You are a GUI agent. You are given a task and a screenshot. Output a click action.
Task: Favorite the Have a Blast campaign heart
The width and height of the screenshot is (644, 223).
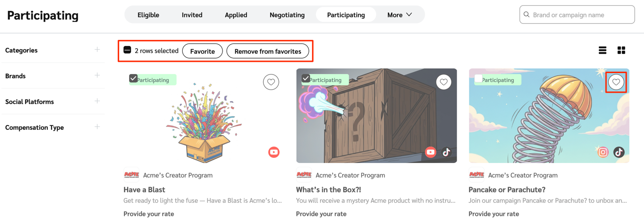[x=271, y=82]
